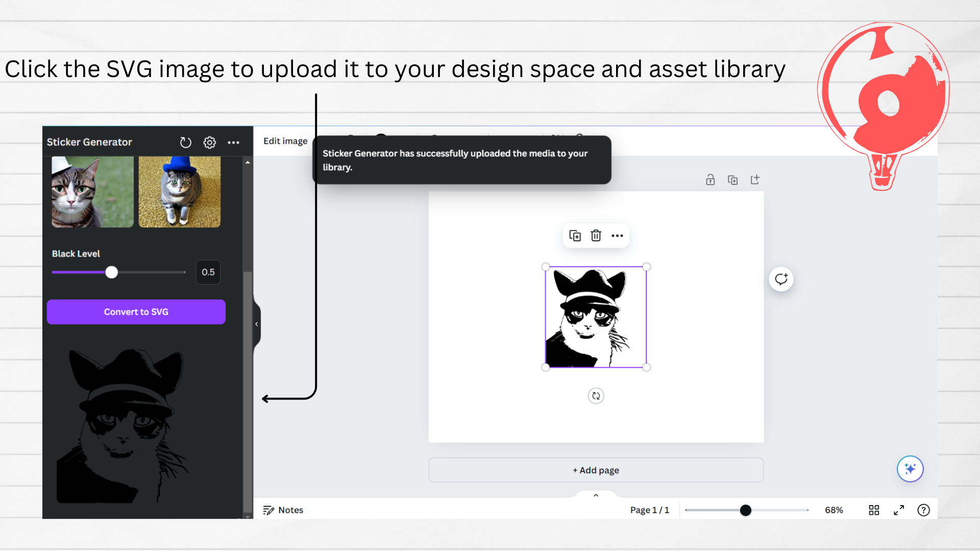Open the Canva Assistant sparkle button
Image resolution: width=980 pixels, height=551 pixels.
(x=910, y=468)
